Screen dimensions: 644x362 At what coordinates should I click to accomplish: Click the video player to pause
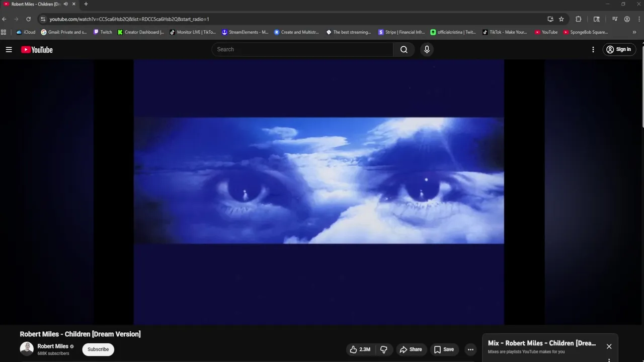point(319,192)
